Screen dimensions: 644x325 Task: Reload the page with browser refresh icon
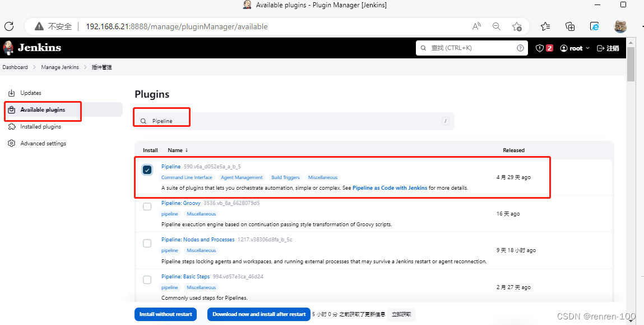(9, 26)
